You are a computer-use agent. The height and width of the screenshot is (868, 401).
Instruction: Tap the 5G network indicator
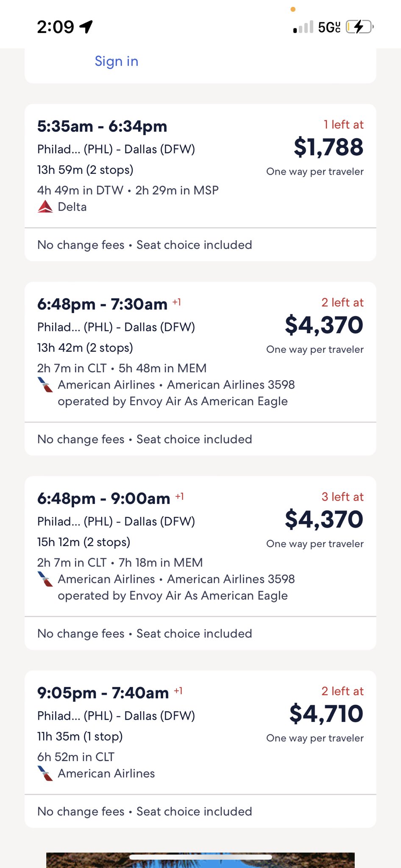tap(329, 27)
